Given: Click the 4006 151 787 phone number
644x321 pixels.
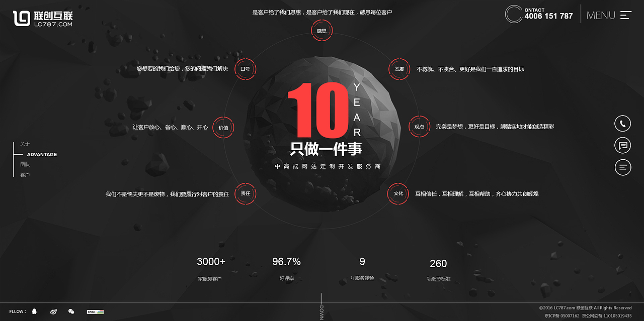Looking at the screenshot, I should pos(548,16).
